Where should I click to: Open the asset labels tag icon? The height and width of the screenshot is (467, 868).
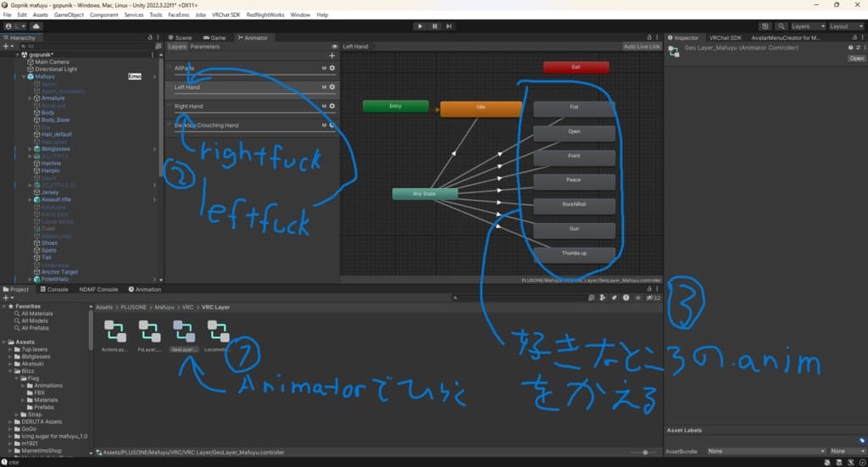click(x=862, y=441)
